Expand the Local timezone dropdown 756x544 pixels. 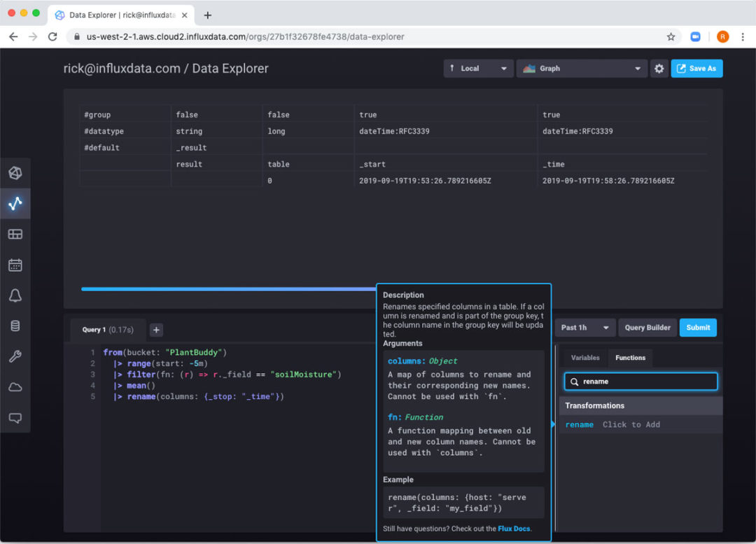(478, 69)
